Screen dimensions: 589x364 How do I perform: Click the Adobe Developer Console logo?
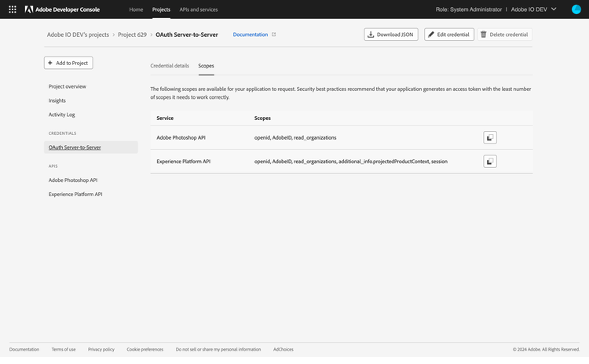coord(62,9)
